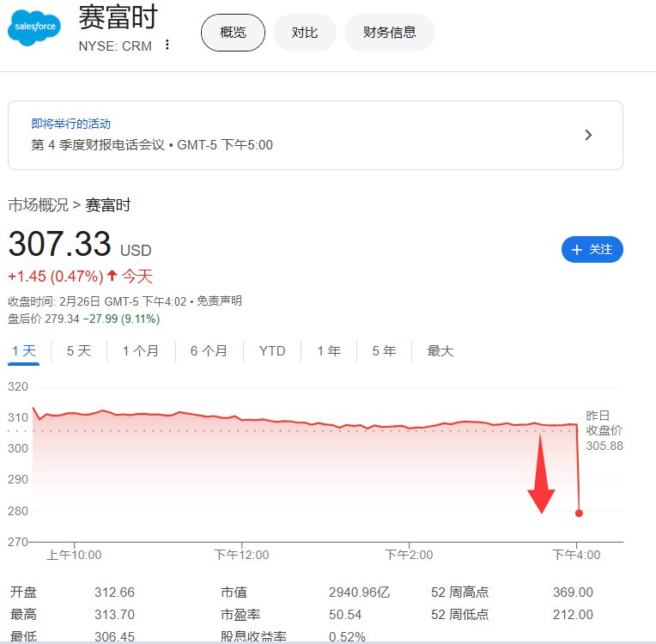The image size is (656, 644).
Task: Click the 赛富时 company title
Action: (x=118, y=17)
